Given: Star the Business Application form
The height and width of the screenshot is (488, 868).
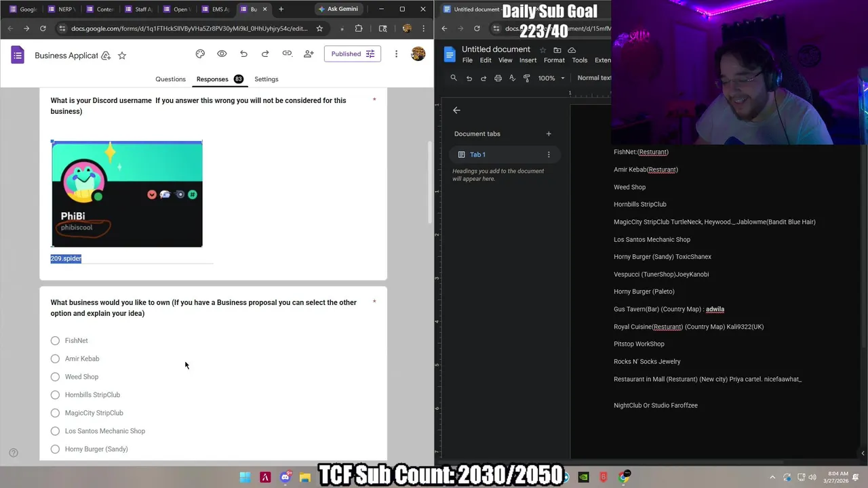Looking at the screenshot, I should click(122, 56).
